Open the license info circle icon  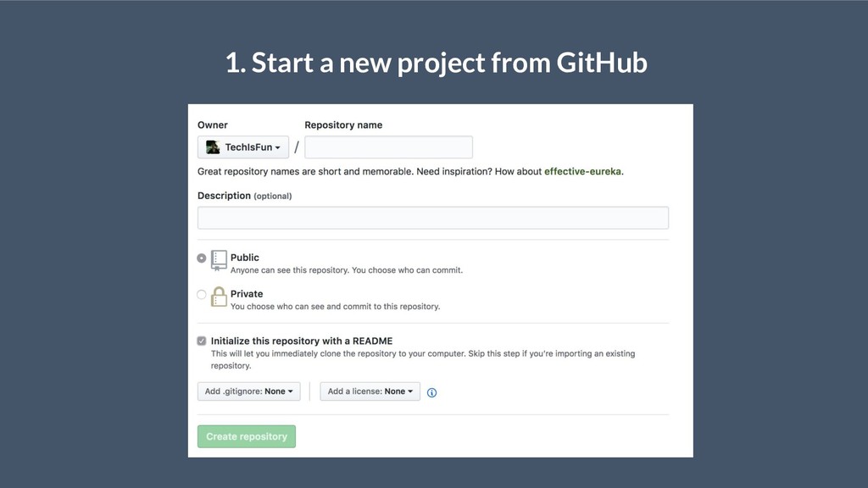pyautogui.click(x=431, y=392)
